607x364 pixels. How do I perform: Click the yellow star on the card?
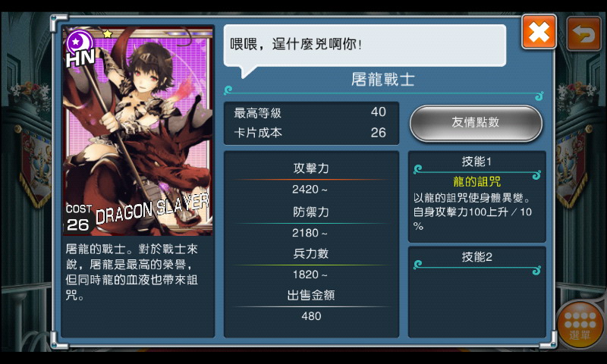[107, 34]
